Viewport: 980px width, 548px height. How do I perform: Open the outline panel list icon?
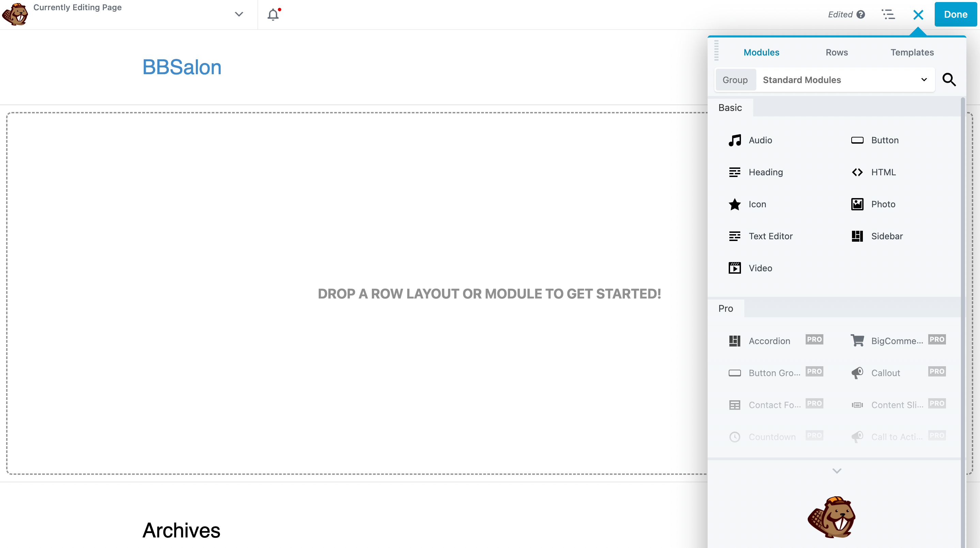click(x=888, y=14)
